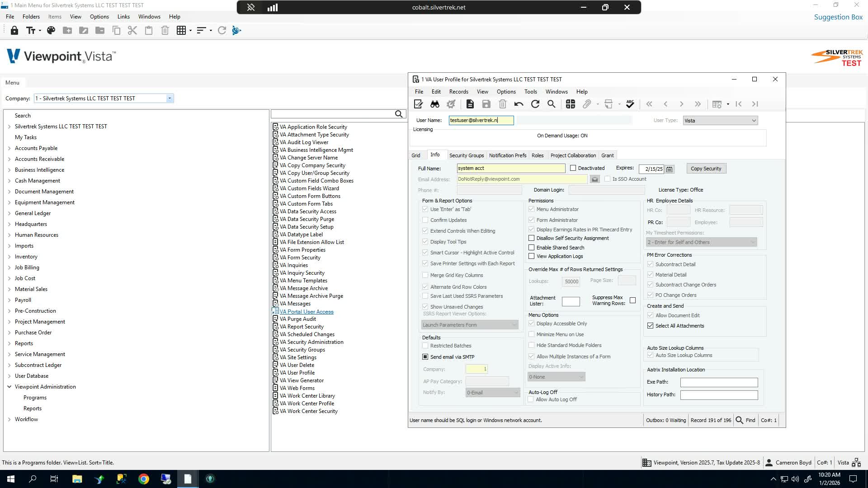Click the Attachment Lister input box
868x488 pixels.
point(571,301)
